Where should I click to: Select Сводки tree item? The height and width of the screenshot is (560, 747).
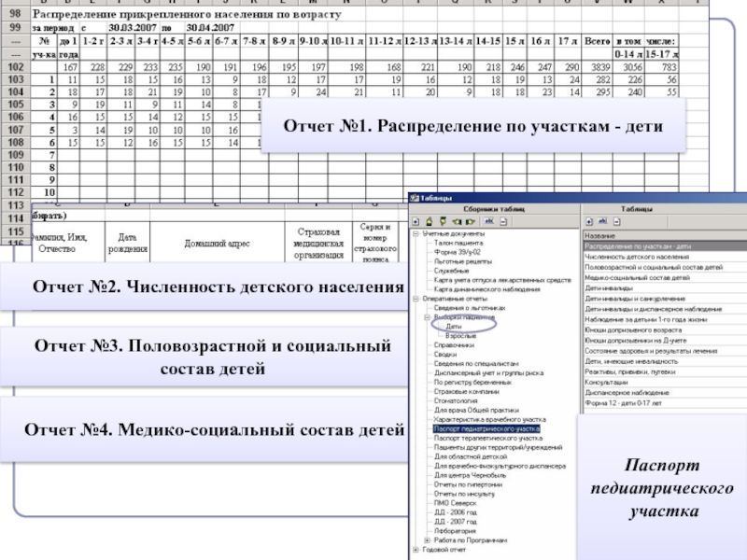(445, 355)
